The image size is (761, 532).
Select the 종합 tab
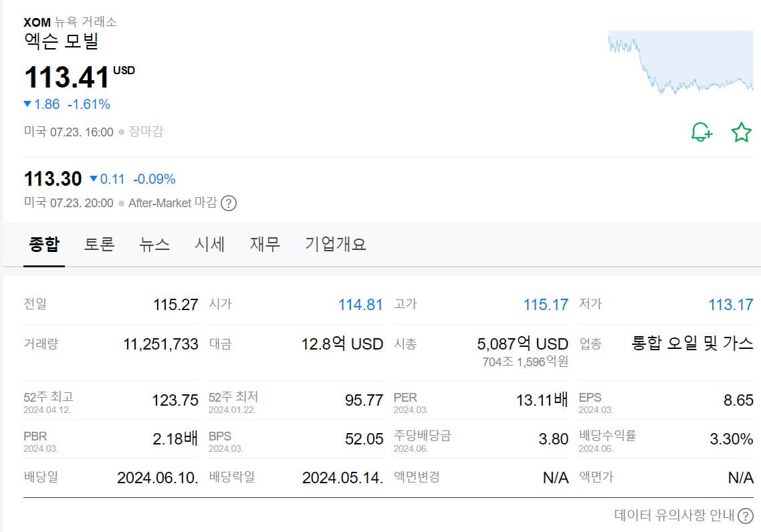point(43,244)
